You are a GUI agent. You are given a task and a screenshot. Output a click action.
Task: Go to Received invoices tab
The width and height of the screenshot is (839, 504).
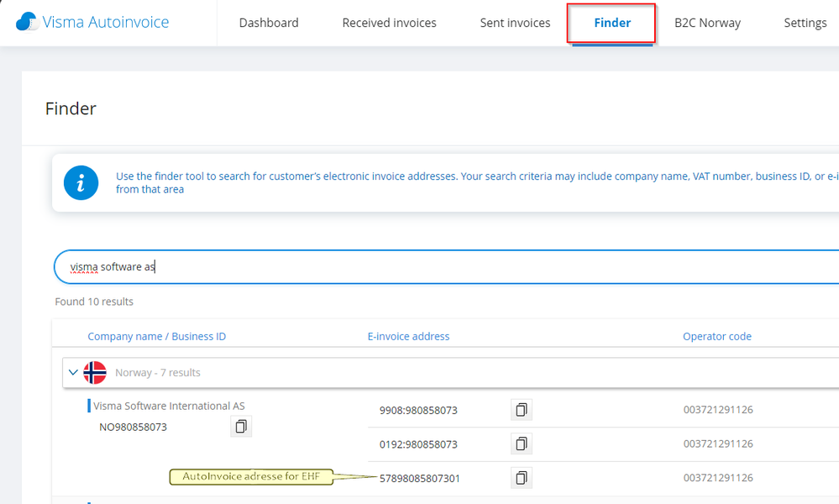[389, 23]
